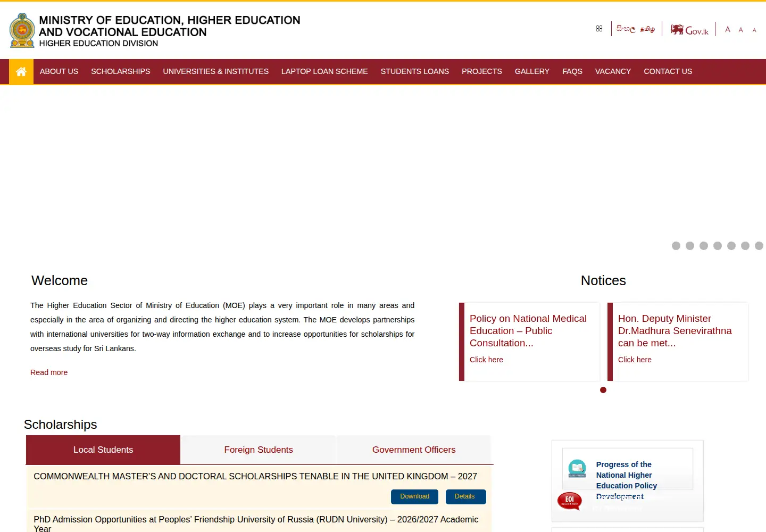
Task: Select the smallest font size A
Action: [x=754, y=30]
